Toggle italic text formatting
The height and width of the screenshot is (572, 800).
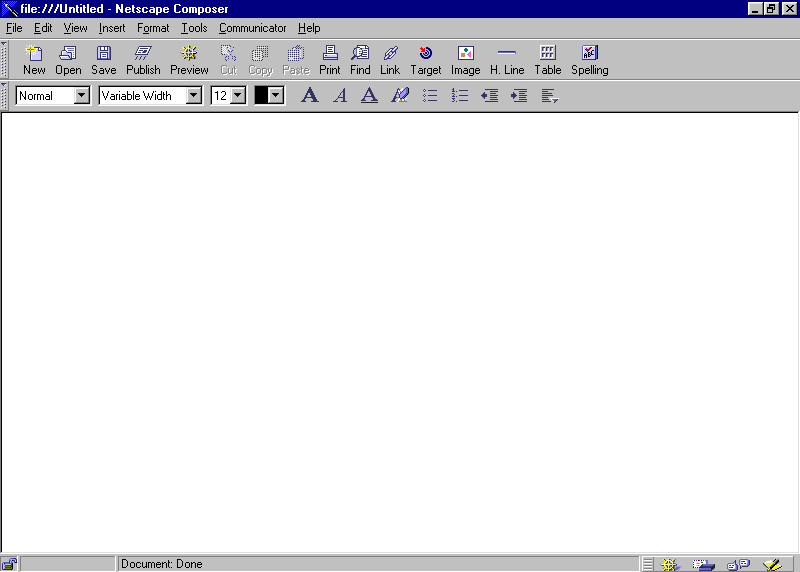(340, 96)
